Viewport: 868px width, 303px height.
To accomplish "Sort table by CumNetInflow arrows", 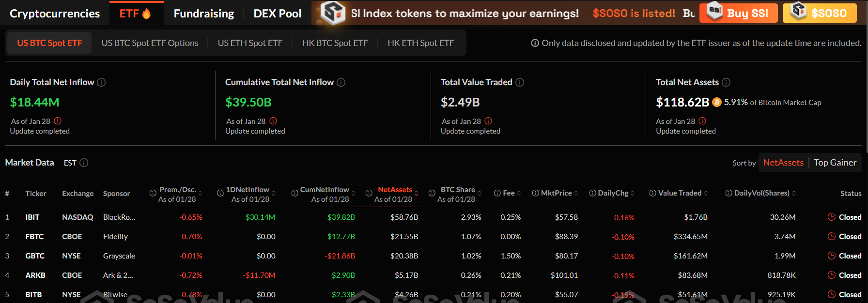I will pyautogui.click(x=353, y=193).
